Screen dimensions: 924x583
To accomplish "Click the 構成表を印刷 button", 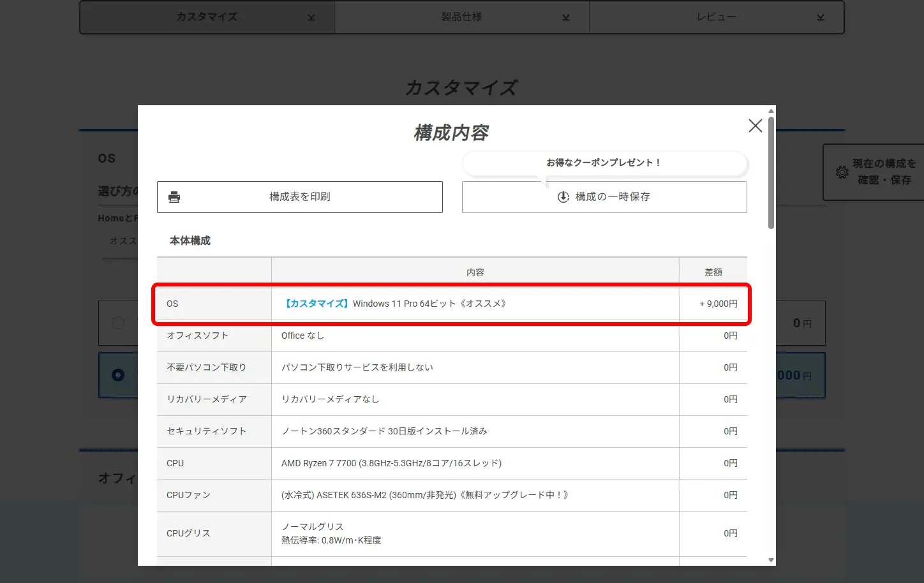I will click(299, 196).
